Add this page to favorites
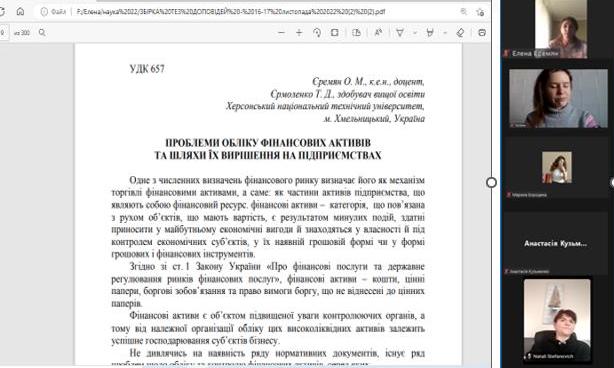The height and width of the screenshot is (368, 614). point(480,12)
